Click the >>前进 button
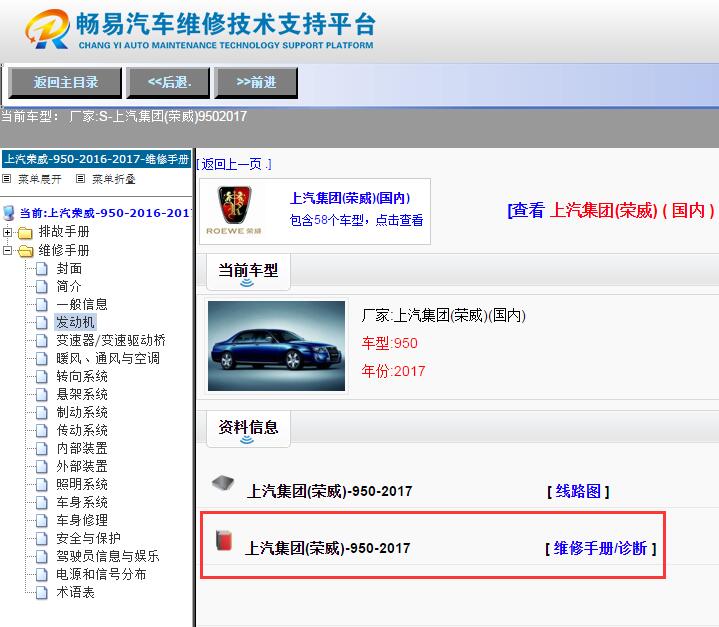 (x=256, y=83)
